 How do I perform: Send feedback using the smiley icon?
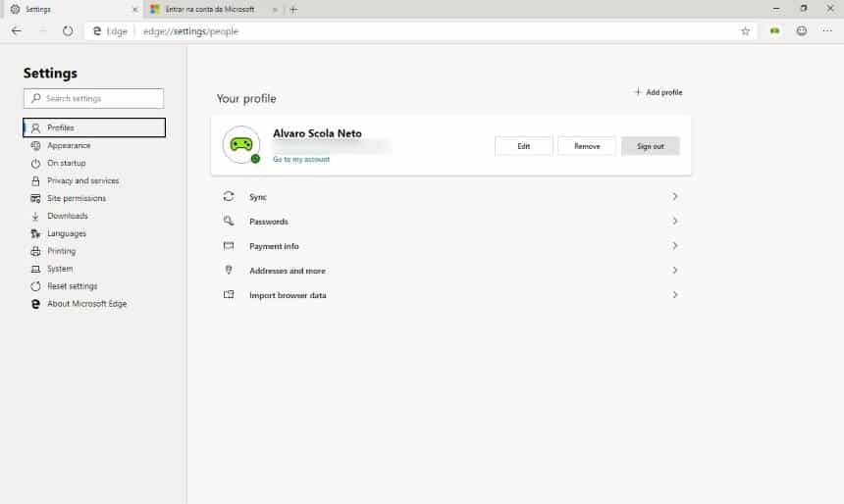pos(802,31)
